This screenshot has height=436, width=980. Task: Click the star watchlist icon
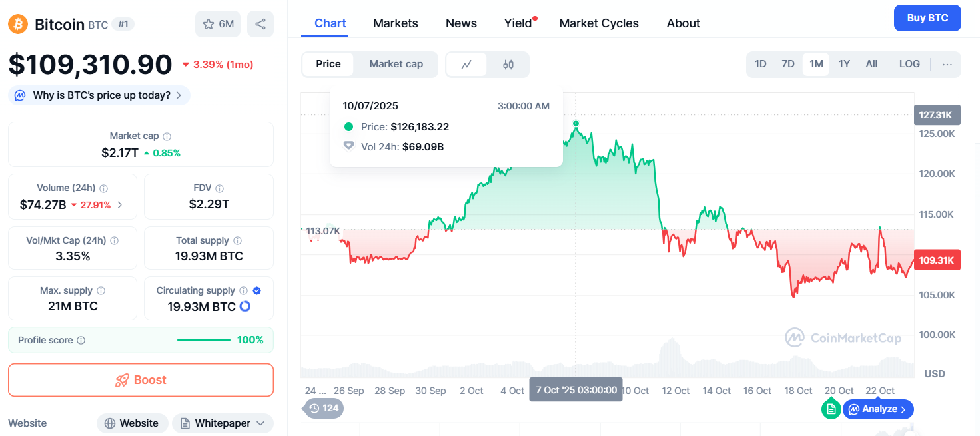(x=209, y=24)
